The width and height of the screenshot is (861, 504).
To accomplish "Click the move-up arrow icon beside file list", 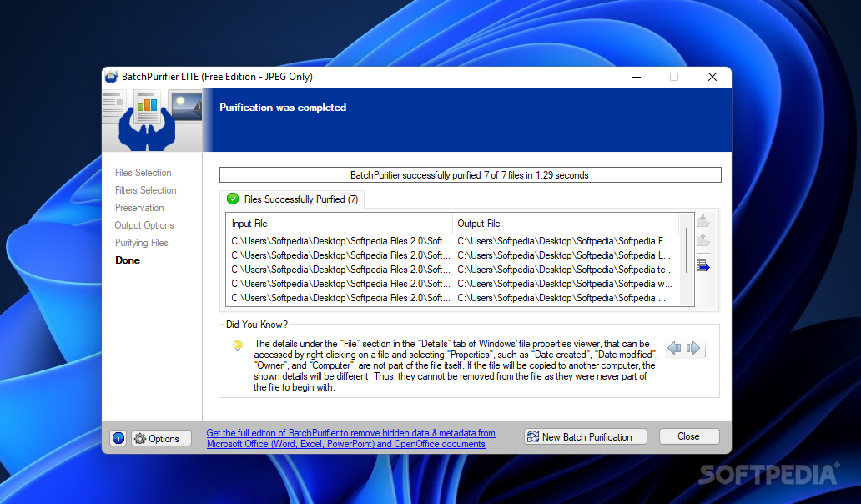I will 702,240.
